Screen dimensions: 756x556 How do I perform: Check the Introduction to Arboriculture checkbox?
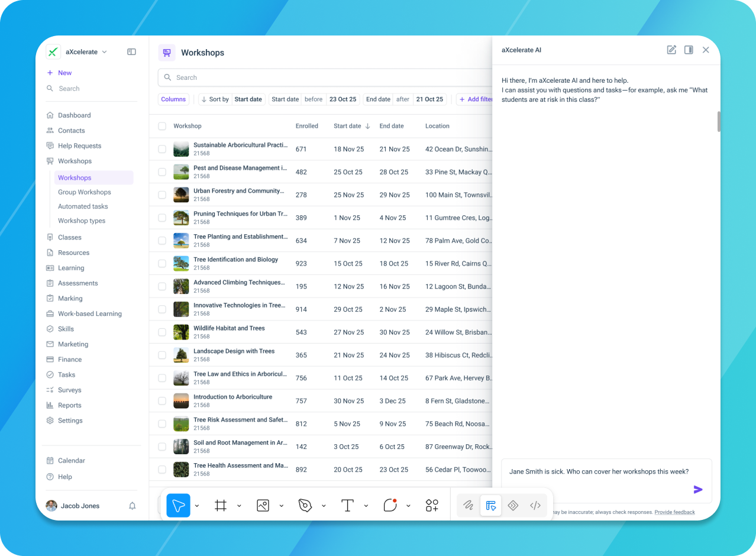click(162, 401)
